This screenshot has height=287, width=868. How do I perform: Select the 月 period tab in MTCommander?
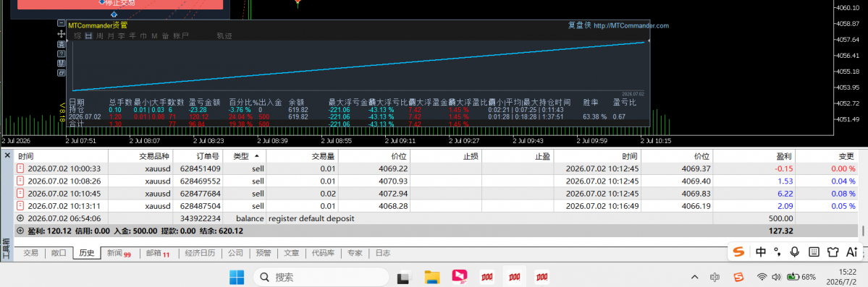click(111, 36)
